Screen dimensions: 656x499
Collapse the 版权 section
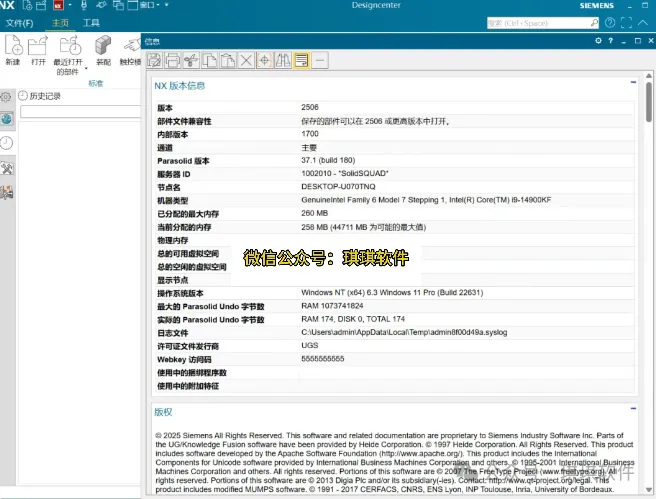(x=633, y=408)
